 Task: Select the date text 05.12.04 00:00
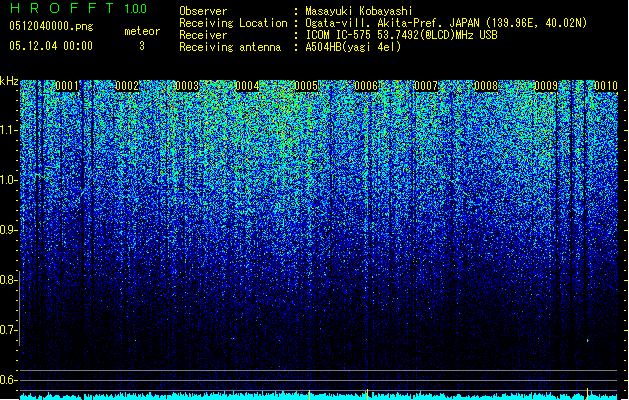[x=51, y=46]
